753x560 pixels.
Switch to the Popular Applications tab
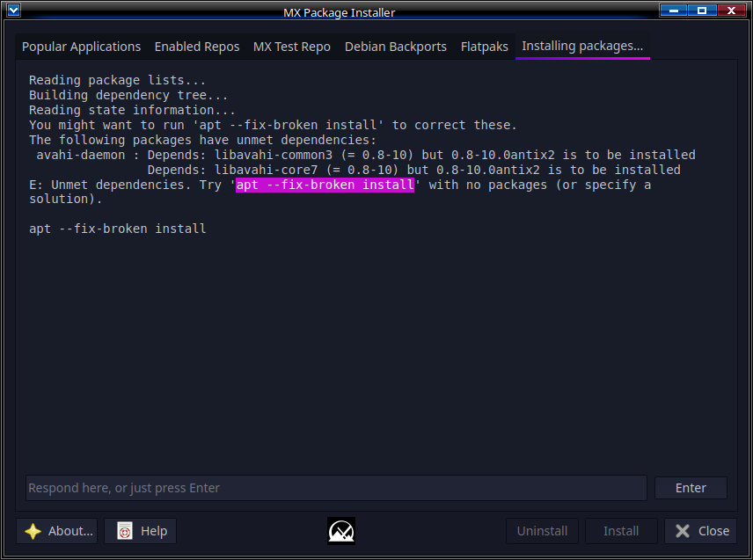click(x=81, y=47)
